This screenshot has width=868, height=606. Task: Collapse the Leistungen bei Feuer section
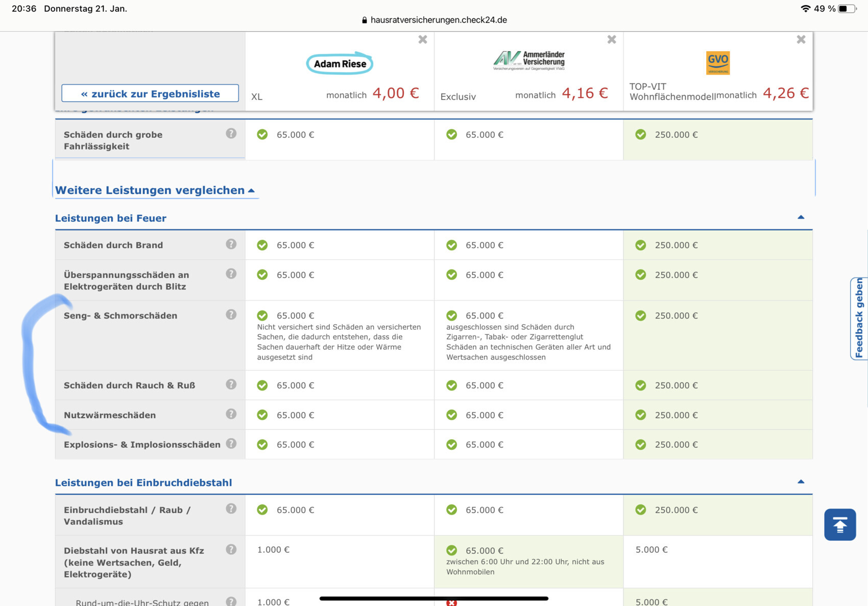pos(801,217)
